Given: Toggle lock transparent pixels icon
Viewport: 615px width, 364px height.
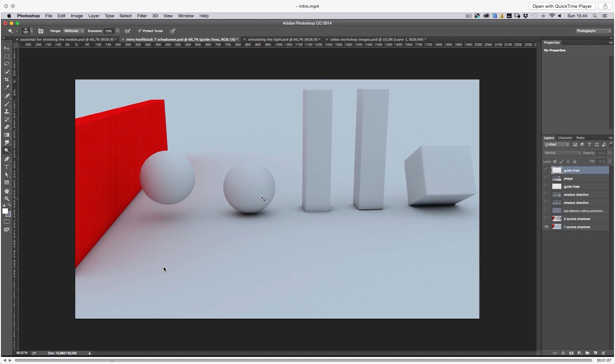Looking at the screenshot, I should pyautogui.click(x=555, y=162).
